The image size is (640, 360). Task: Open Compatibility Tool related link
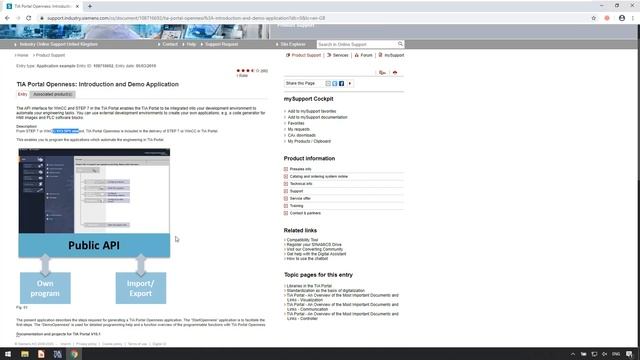pos(302,240)
